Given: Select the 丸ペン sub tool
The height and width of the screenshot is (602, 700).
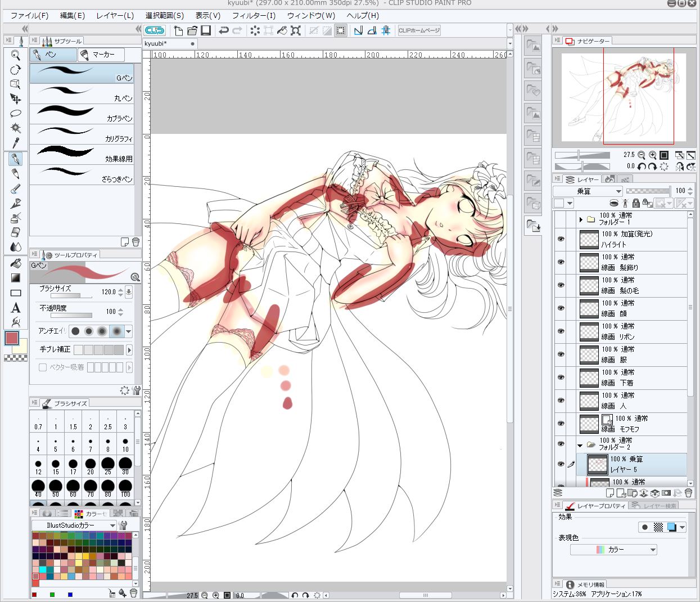Looking at the screenshot, I should 82,93.
